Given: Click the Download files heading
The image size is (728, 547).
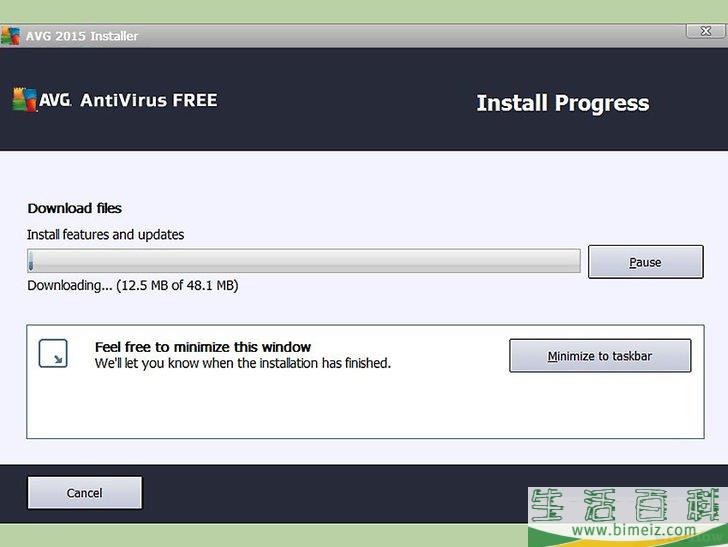Looking at the screenshot, I should (x=75, y=208).
